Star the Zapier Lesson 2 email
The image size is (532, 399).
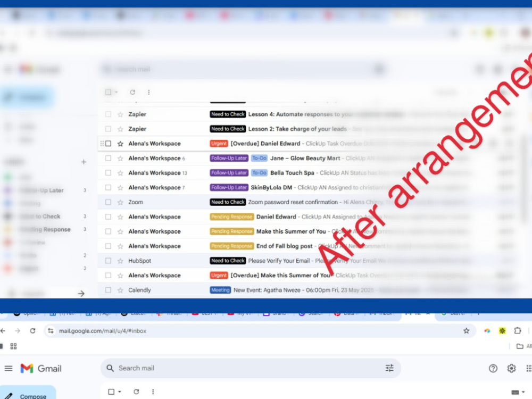click(120, 129)
